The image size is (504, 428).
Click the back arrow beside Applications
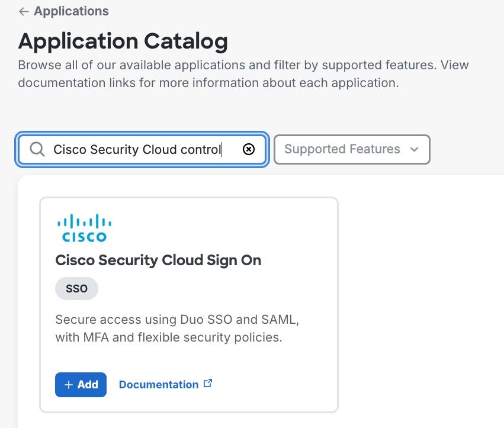point(24,11)
